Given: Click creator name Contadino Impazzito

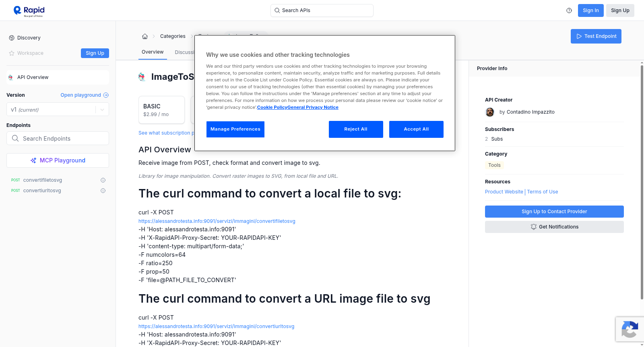Looking at the screenshot, I should coord(530,112).
